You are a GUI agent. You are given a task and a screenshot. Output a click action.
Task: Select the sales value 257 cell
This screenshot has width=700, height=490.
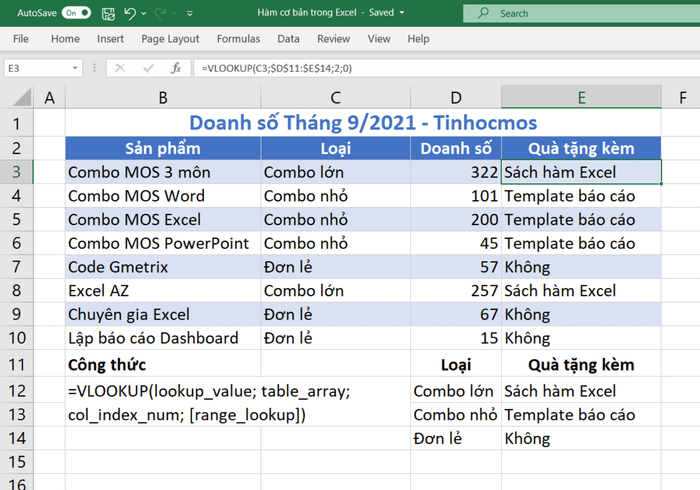pyautogui.click(x=456, y=290)
